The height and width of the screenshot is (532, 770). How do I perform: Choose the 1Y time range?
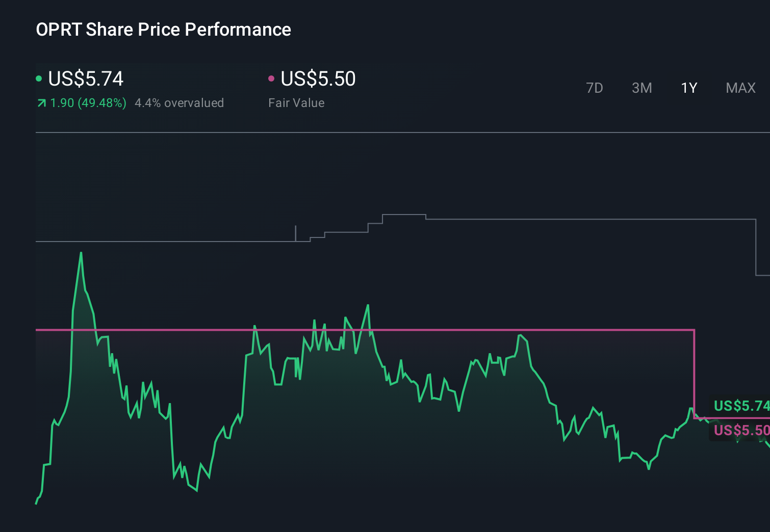689,88
